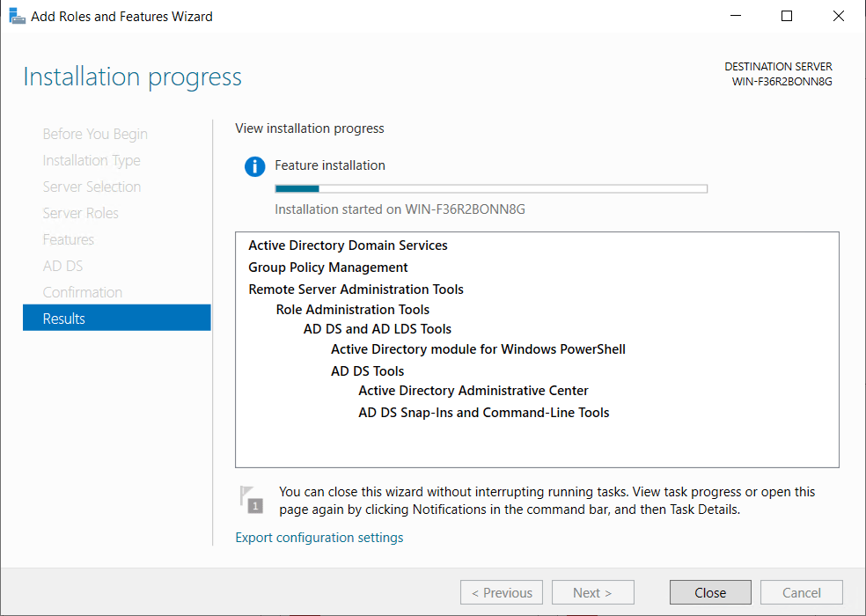
Task: Click the Remote Server Administration Tools entry
Action: (x=356, y=290)
